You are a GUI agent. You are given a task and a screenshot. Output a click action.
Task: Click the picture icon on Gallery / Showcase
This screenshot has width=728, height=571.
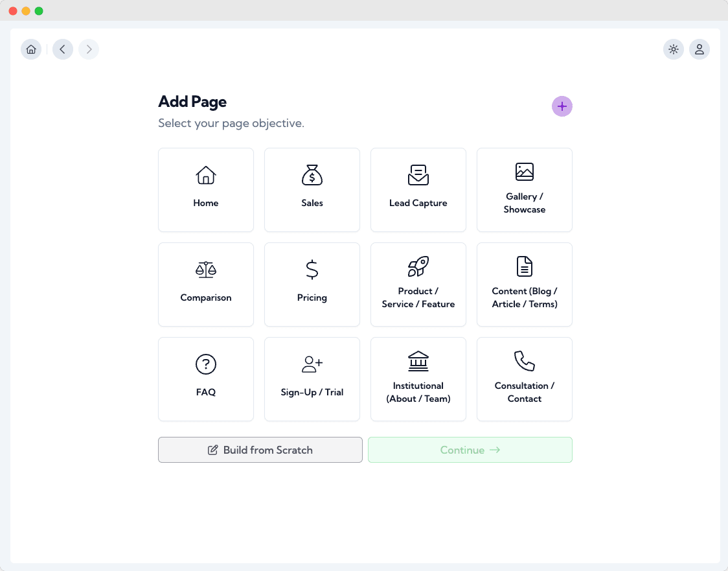(x=525, y=172)
